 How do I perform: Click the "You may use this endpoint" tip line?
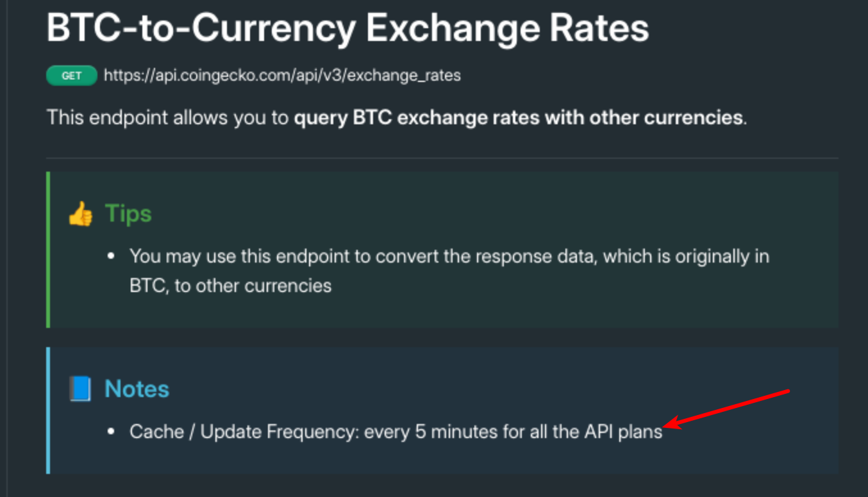click(x=449, y=256)
